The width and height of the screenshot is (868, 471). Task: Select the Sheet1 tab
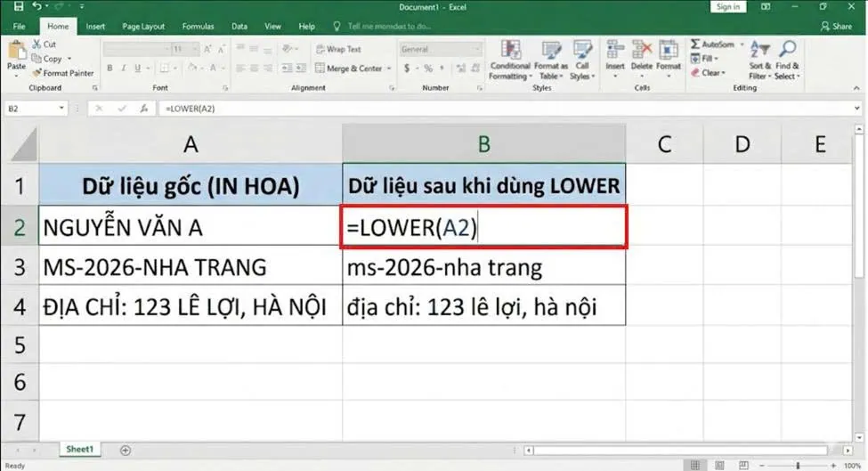pos(80,450)
